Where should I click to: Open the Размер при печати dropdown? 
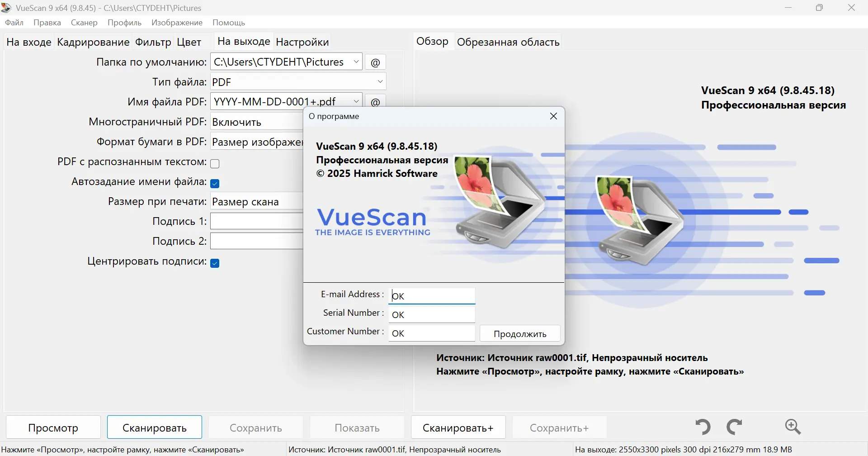coord(257,201)
